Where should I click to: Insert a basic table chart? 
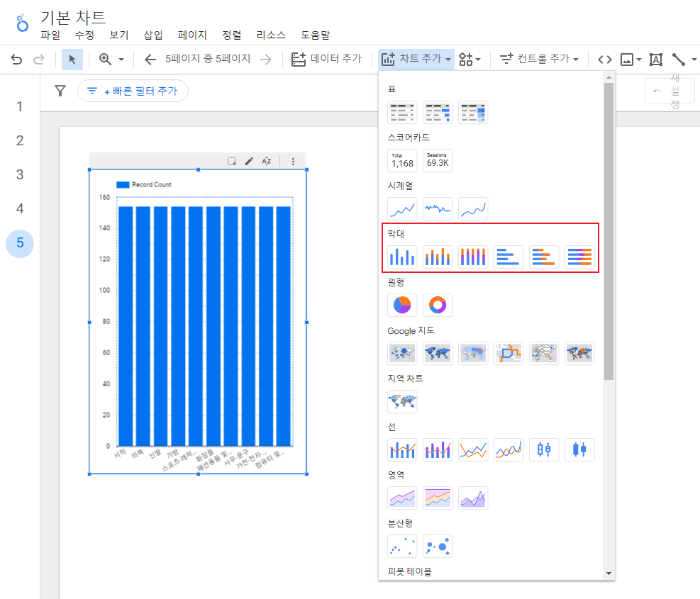point(402,112)
